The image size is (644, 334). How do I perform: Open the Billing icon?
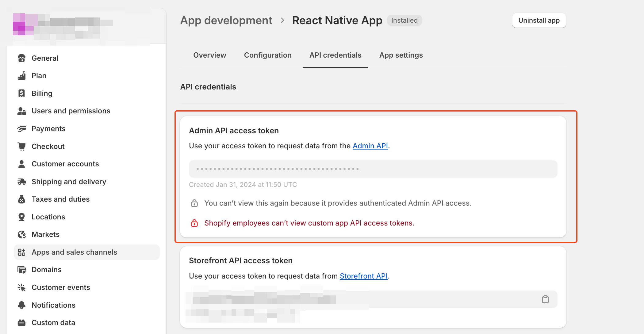[x=21, y=93]
